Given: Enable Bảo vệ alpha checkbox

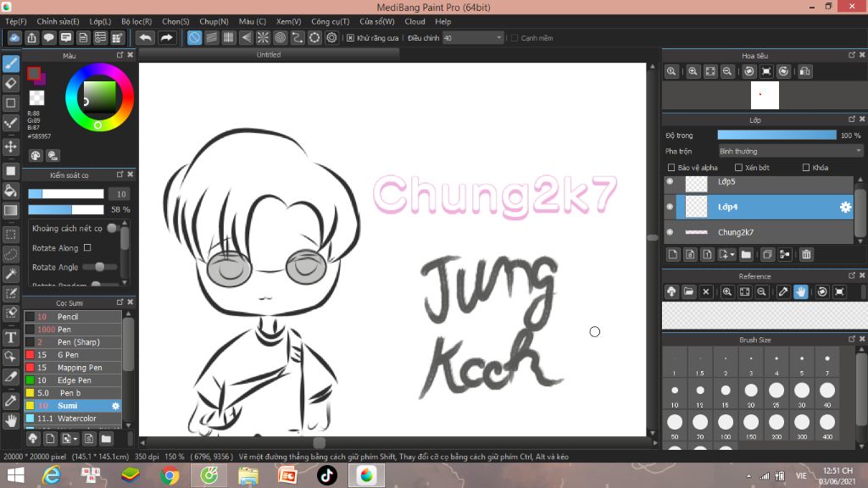Looking at the screenshot, I should [671, 167].
